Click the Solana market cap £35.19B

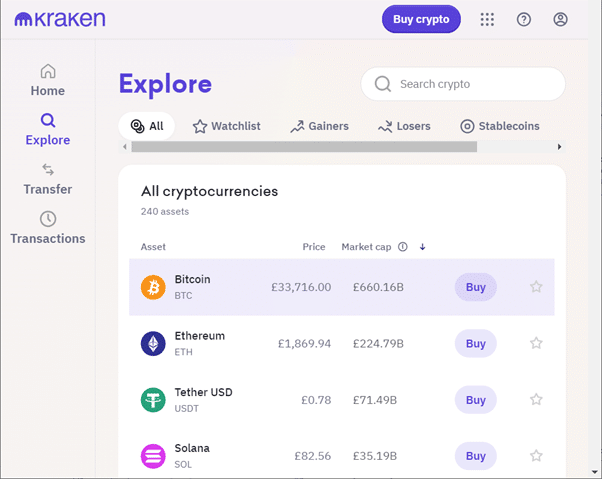[x=375, y=456]
